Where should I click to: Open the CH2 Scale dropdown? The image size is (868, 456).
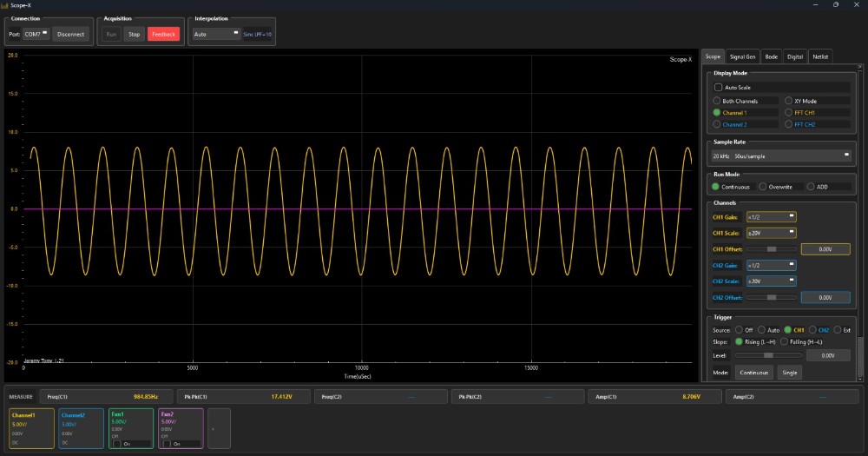coord(771,281)
